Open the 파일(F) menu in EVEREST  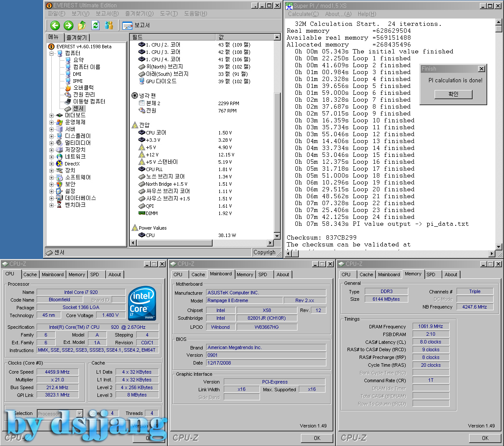tap(56, 13)
